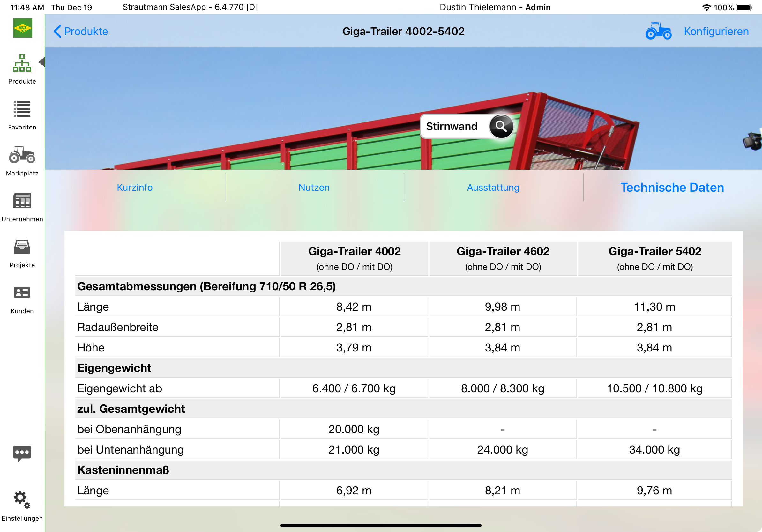Tap the 3,79 m height value

(354, 348)
